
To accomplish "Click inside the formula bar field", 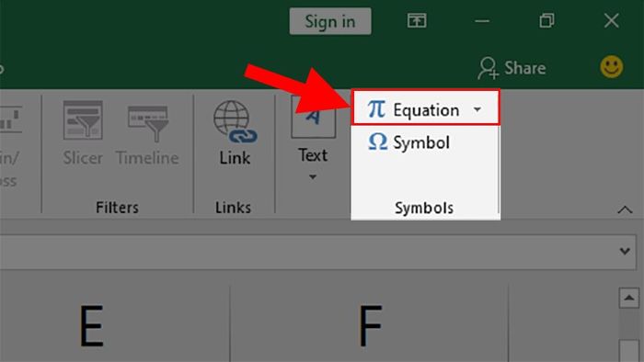I will coord(309,252).
